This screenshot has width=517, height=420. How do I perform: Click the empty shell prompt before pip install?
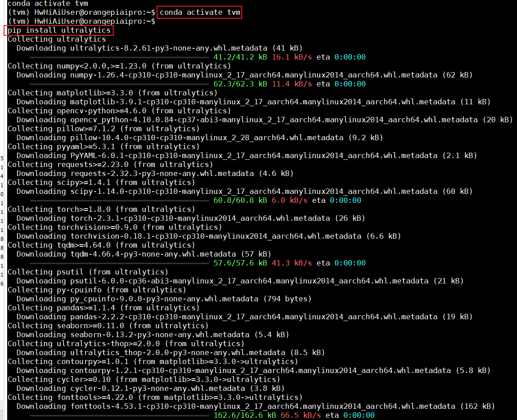[81, 21]
